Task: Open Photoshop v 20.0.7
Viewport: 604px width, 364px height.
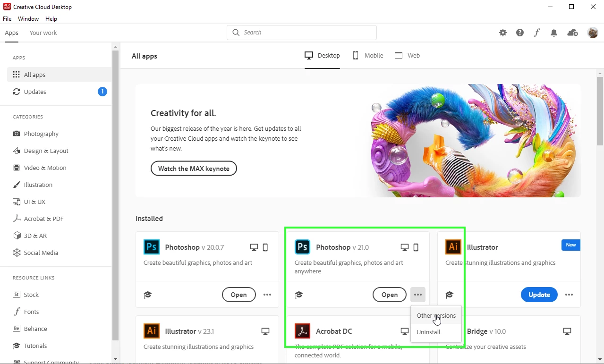Action: coord(238,295)
